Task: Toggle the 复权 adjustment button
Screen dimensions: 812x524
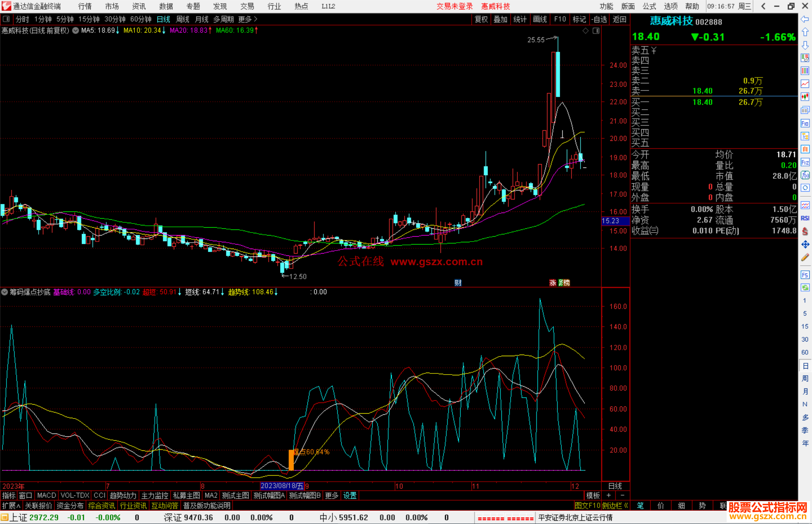Action: tap(481, 19)
